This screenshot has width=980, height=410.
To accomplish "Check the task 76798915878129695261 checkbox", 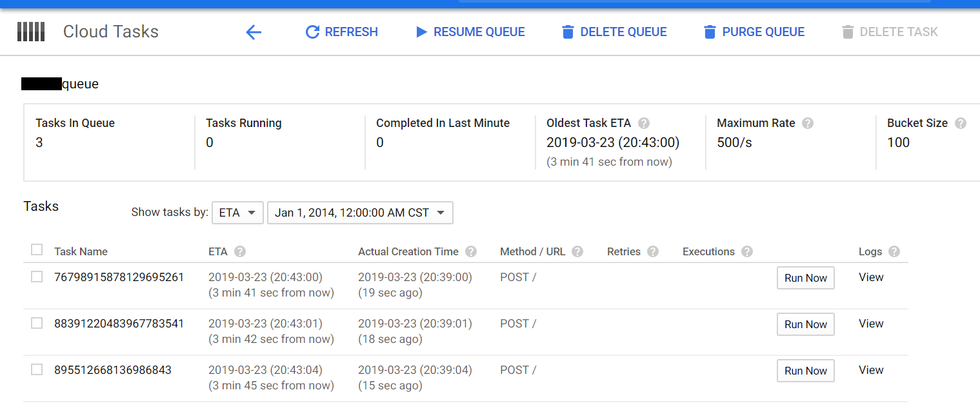I will pyautogui.click(x=37, y=277).
